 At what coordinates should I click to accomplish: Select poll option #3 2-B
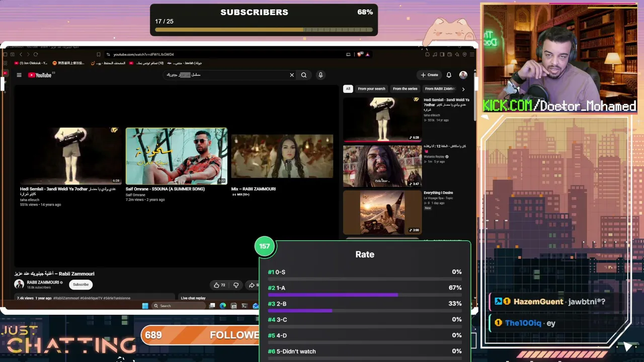[365, 305]
